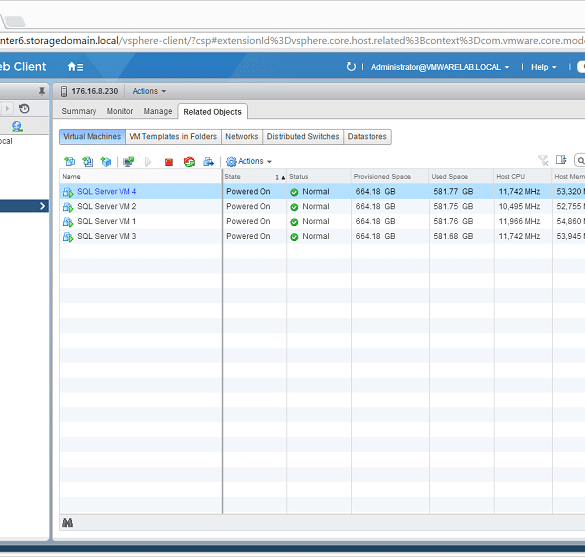Click the clear filter funnel icon

pos(543,160)
